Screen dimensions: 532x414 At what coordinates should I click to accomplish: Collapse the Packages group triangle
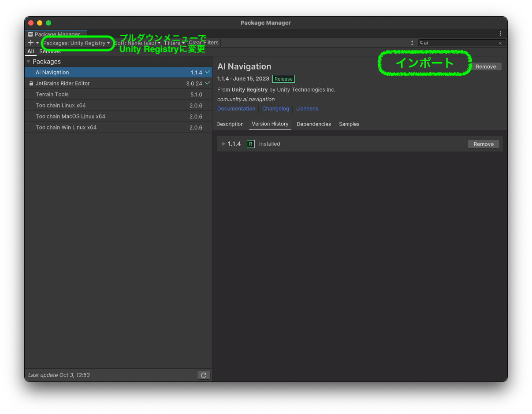pyautogui.click(x=29, y=62)
